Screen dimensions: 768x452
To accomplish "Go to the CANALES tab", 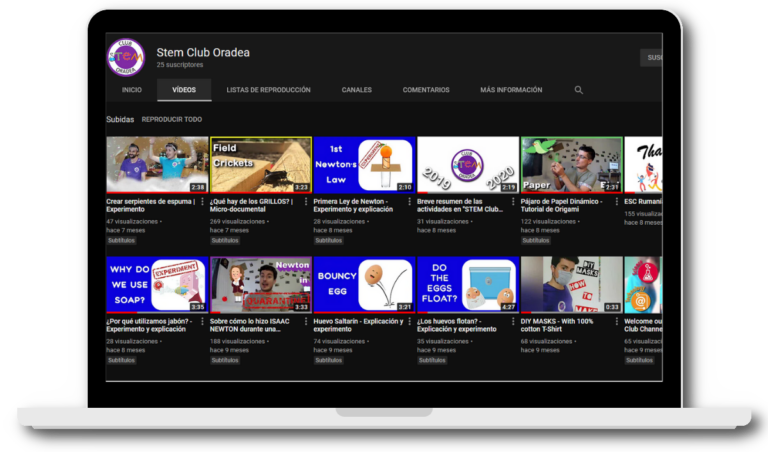I will (x=356, y=90).
